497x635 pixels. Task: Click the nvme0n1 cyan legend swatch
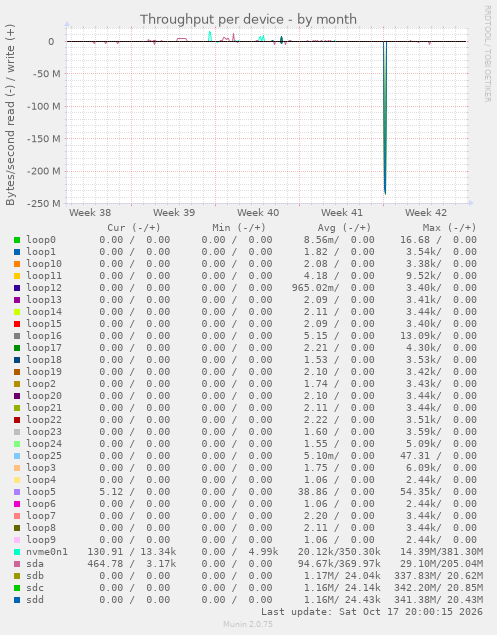pyautogui.click(x=17, y=552)
